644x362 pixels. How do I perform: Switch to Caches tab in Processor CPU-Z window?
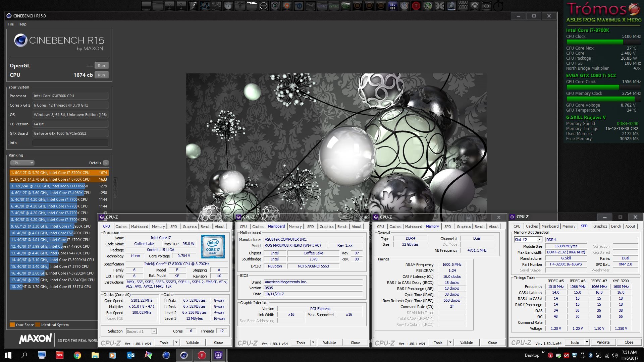point(121,227)
